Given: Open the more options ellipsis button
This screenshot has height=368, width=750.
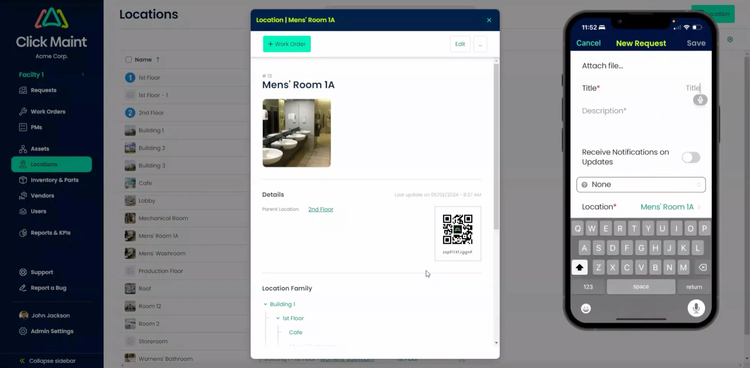Looking at the screenshot, I should point(480,44).
